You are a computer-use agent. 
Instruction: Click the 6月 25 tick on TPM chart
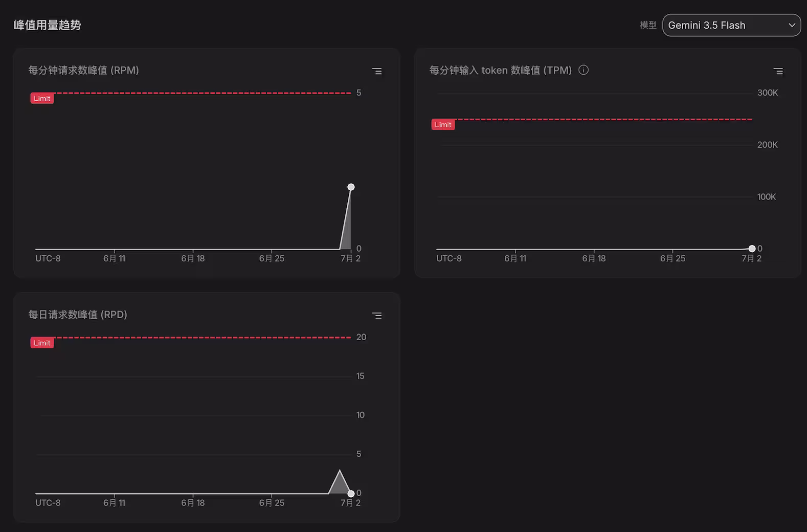pyautogui.click(x=672, y=258)
